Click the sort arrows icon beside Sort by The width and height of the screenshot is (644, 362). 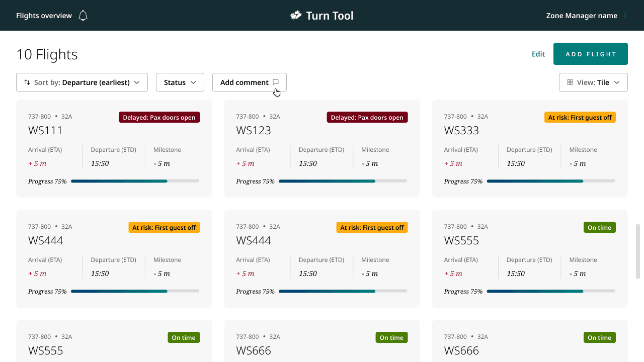tap(27, 82)
